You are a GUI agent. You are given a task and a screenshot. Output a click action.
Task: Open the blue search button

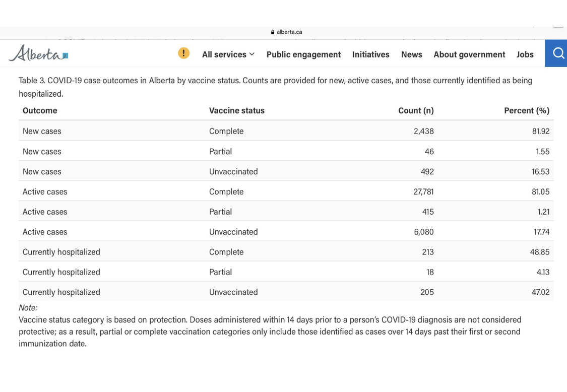pyautogui.click(x=557, y=53)
